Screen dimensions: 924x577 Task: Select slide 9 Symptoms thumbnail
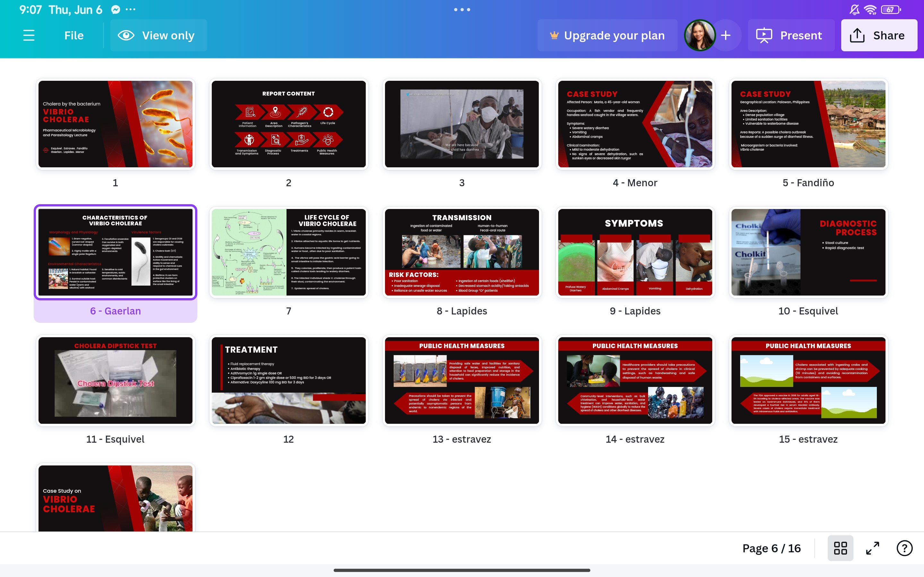tap(635, 252)
